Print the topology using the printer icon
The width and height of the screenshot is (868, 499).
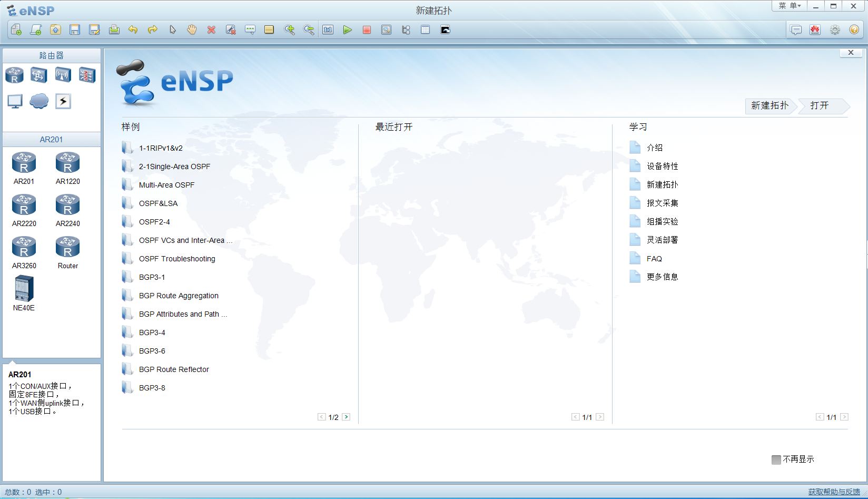click(114, 30)
